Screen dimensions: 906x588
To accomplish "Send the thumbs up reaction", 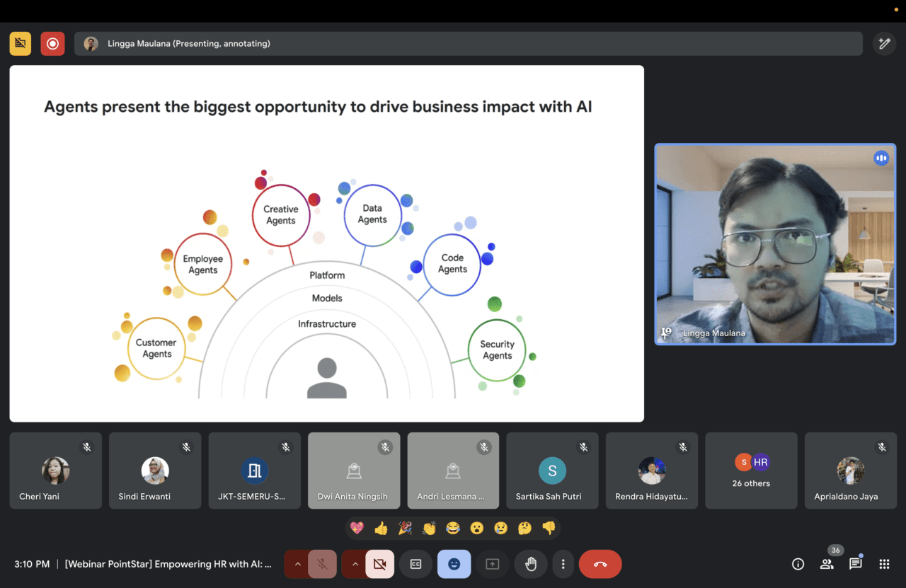I will point(382,528).
